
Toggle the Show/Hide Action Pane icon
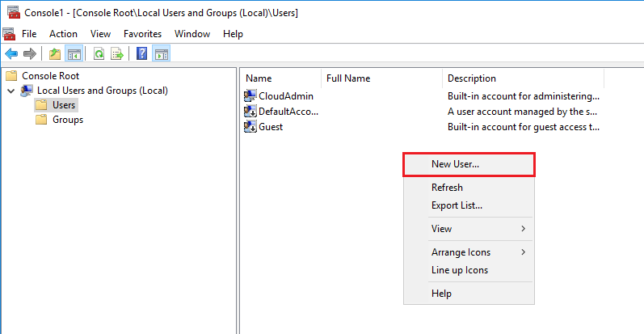point(161,54)
